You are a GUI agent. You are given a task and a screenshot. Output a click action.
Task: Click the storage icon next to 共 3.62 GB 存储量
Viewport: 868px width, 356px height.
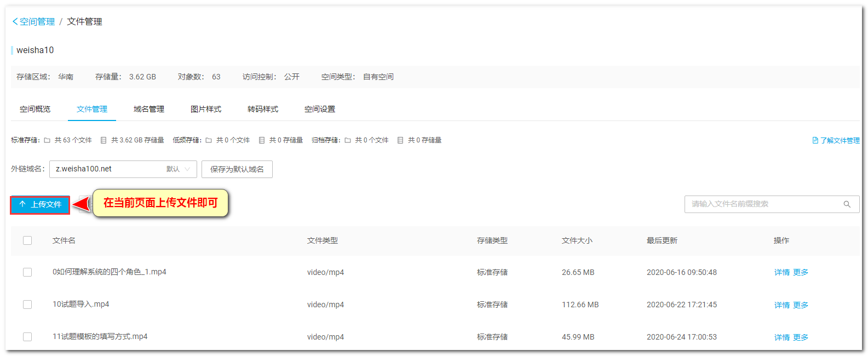pyautogui.click(x=104, y=140)
